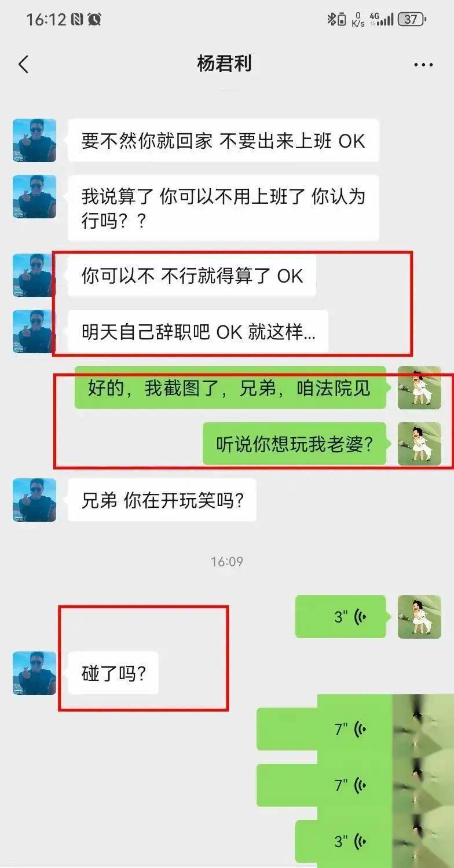Tap the chat title 杨君利
The image size is (454, 868).
(225, 64)
